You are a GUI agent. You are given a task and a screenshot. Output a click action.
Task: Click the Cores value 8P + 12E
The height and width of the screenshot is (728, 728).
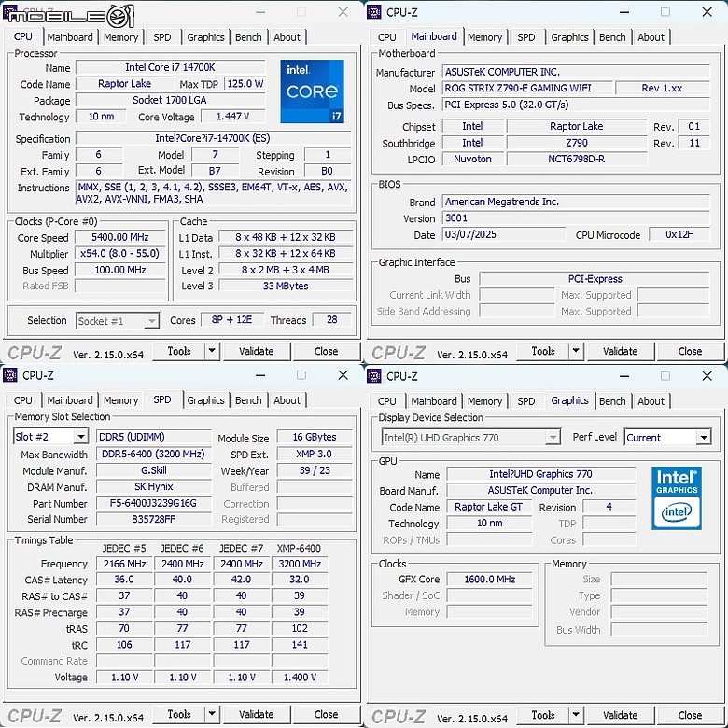click(231, 319)
